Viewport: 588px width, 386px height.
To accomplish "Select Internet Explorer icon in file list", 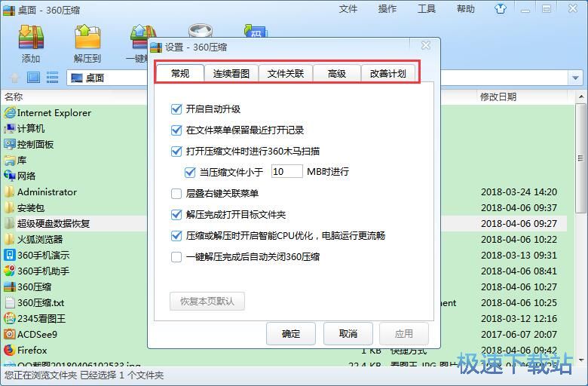I will point(10,112).
